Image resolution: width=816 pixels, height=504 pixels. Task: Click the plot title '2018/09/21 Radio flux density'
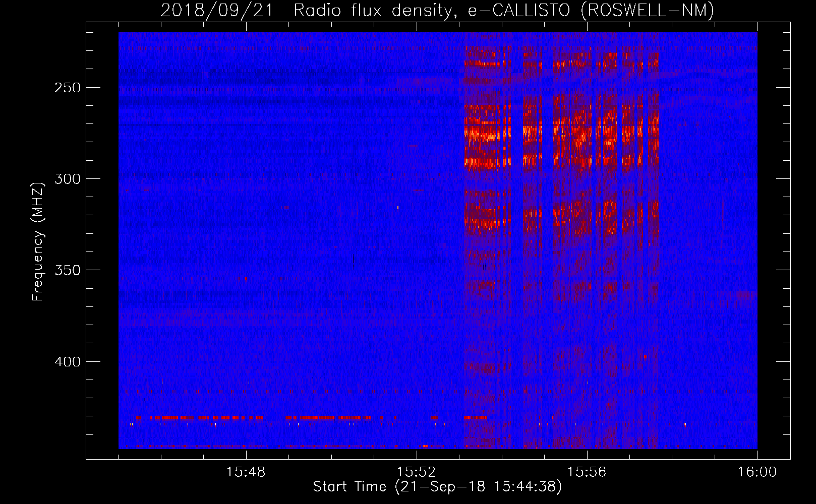308,11
